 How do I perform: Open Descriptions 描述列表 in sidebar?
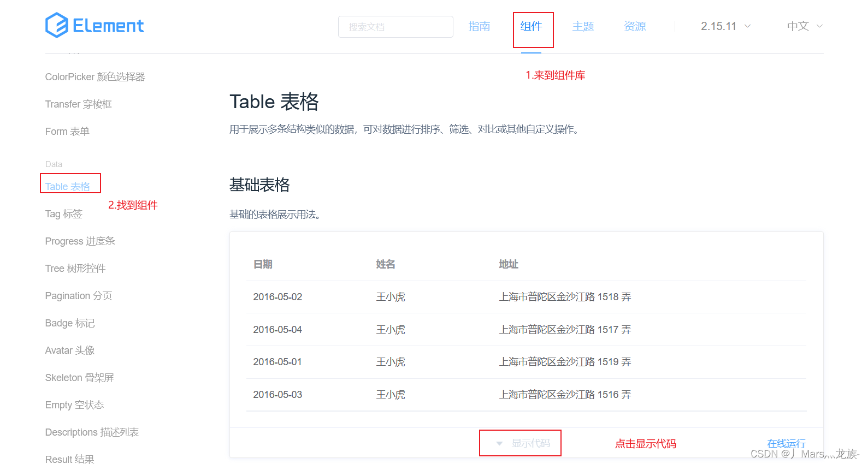(x=92, y=432)
